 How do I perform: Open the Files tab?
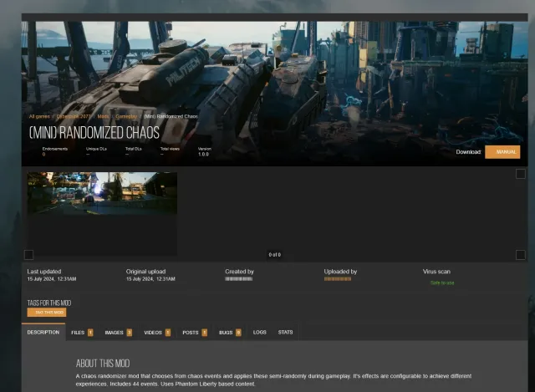82,333
